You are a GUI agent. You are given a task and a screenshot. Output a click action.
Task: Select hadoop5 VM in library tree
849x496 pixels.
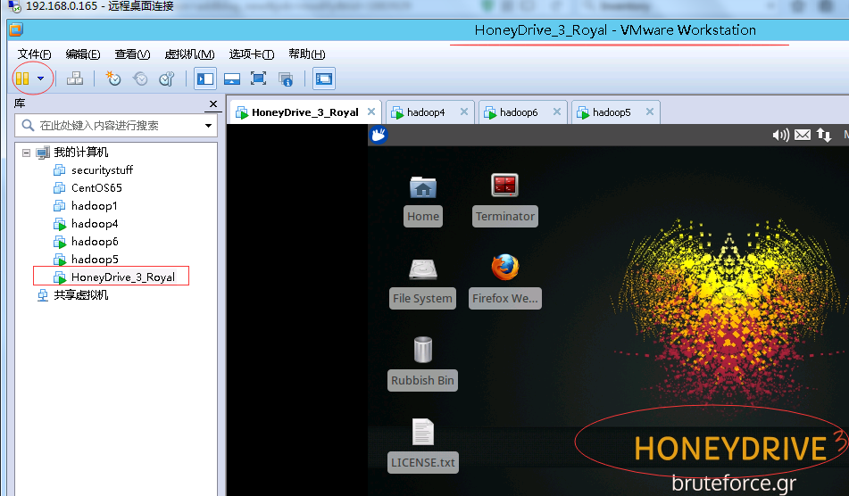click(x=94, y=259)
